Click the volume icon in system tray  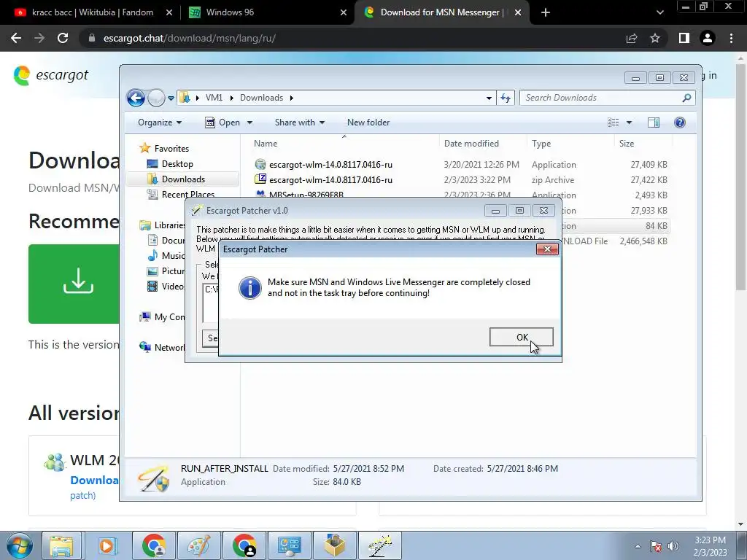click(673, 546)
